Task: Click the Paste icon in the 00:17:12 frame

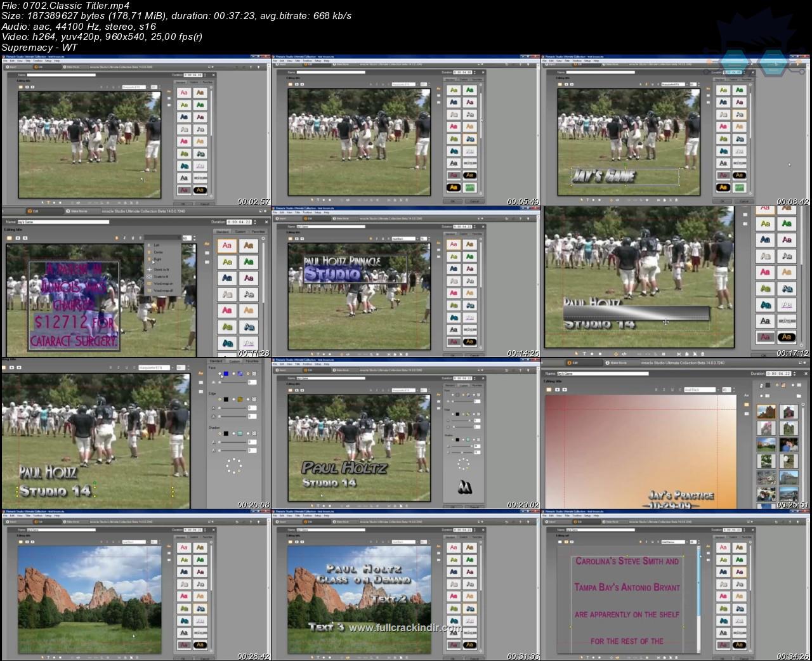Action: click(x=695, y=354)
